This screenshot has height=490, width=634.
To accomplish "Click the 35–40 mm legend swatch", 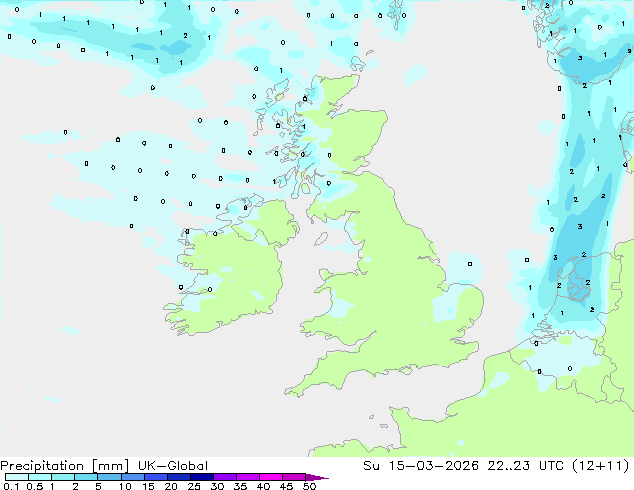I will [248, 477].
